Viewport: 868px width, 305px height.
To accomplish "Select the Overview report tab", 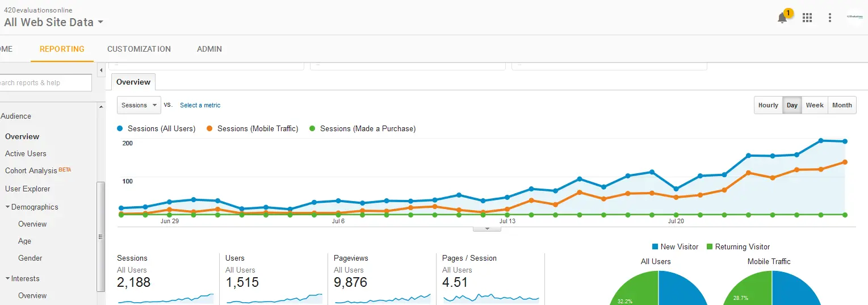I will [x=133, y=82].
